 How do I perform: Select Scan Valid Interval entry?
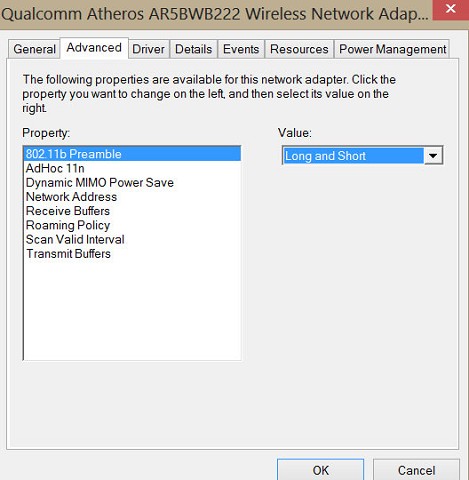point(132,240)
